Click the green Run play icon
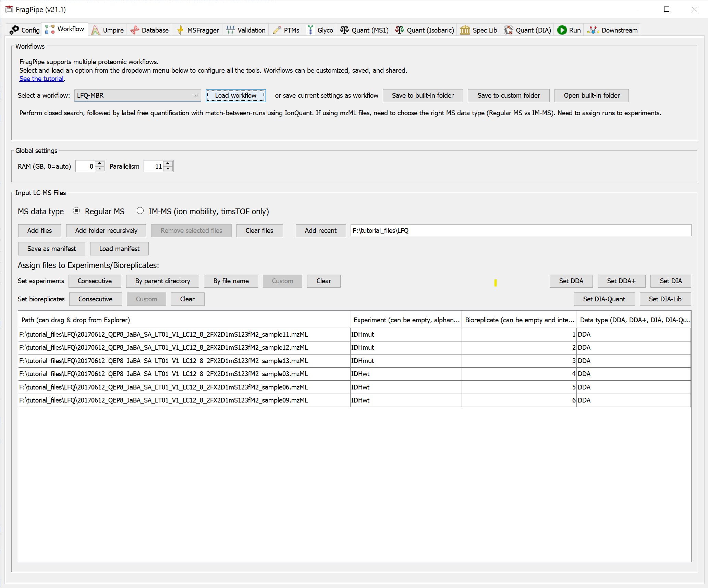This screenshot has width=708, height=588. tap(562, 30)
